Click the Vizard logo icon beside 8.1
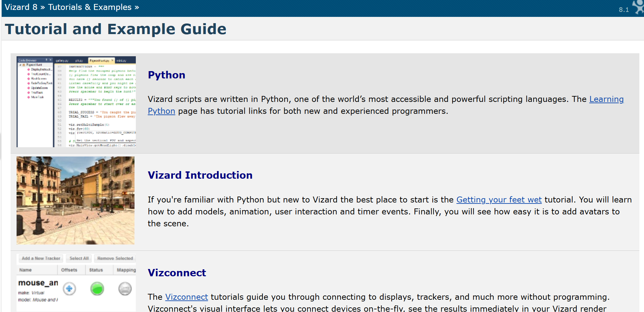644x312 pixels. [x=638, y=7]
